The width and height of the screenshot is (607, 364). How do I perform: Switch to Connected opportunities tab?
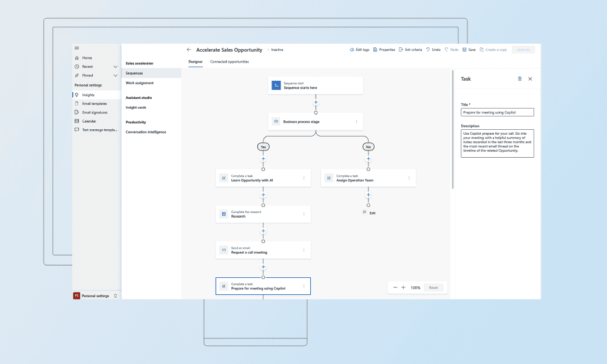coord(229,62)
